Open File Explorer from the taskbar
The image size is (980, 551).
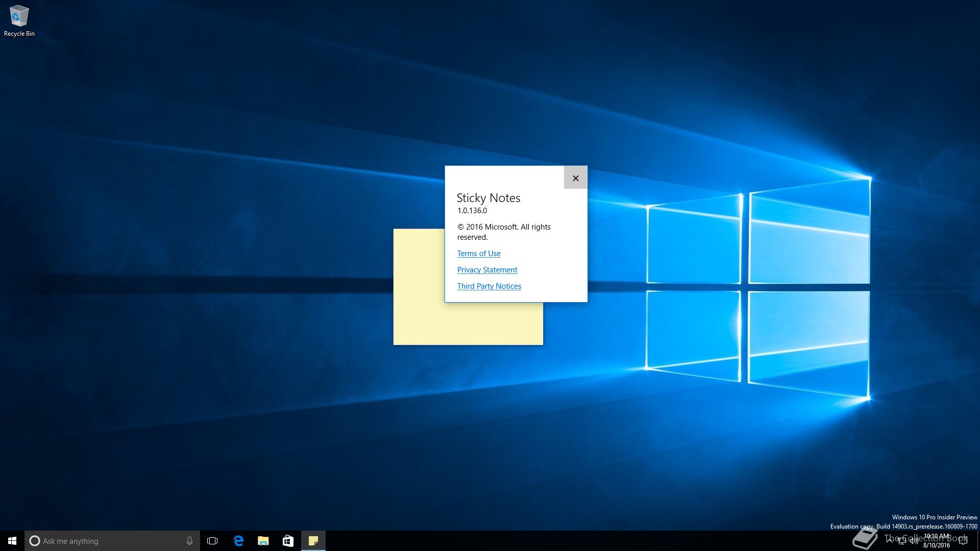pyautogui.click(x=263, y=541)
